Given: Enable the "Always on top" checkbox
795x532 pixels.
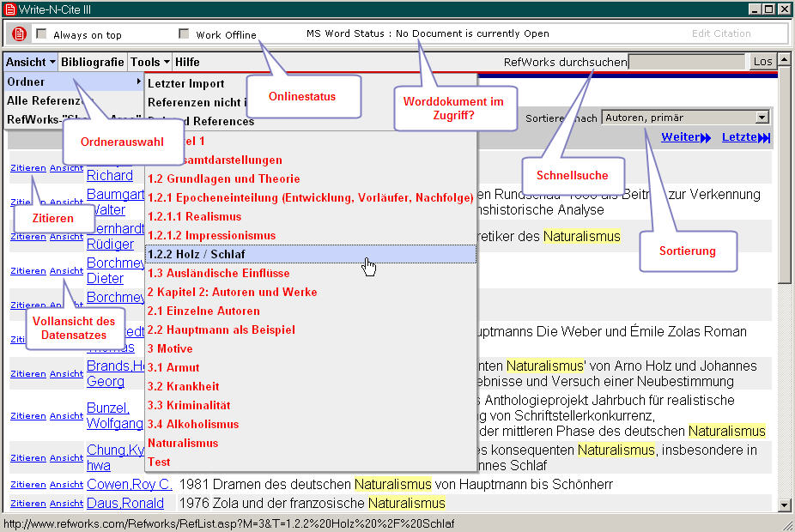Looking at the screenshot, I should point(40,32).
